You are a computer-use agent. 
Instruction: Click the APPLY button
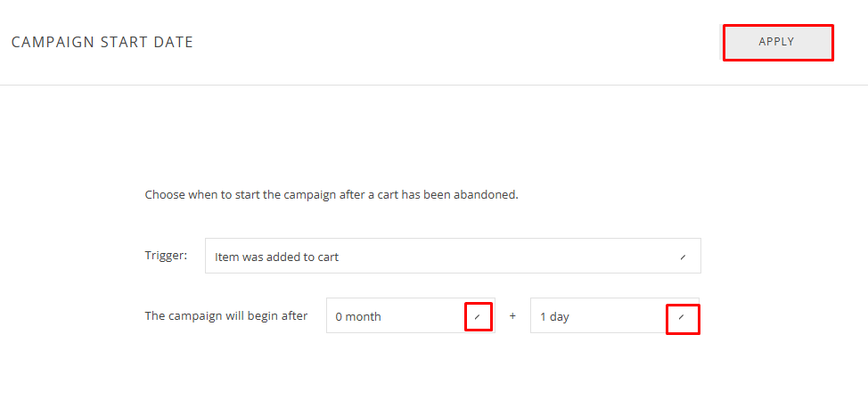776,42
